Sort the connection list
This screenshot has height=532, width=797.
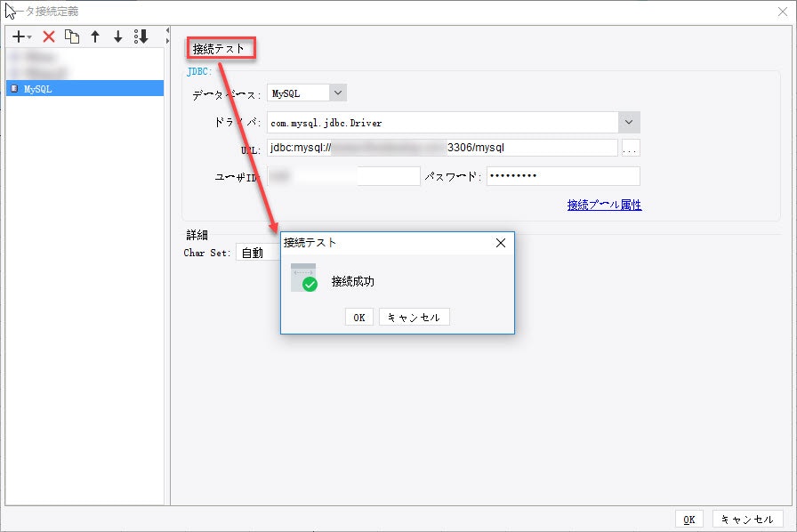tap(141, 36)
